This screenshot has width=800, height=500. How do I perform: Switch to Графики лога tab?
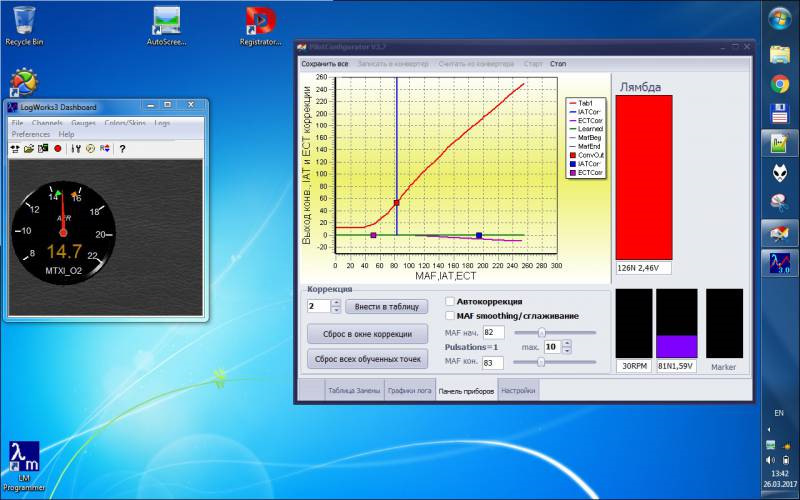[409, 390]
